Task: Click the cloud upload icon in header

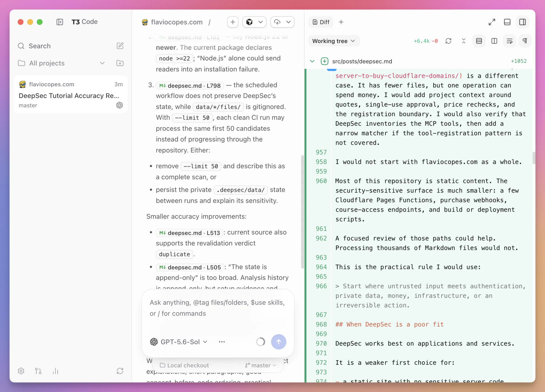Action: pos(277,22)
